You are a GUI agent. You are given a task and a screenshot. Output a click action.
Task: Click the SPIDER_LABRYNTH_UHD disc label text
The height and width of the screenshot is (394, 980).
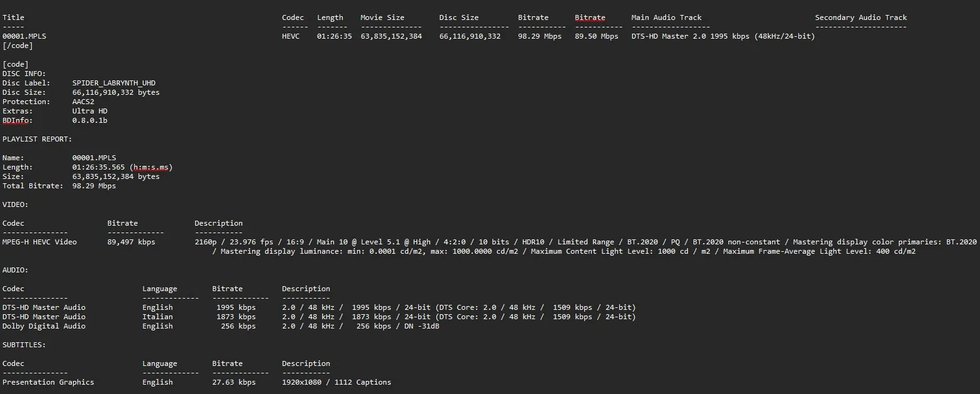[x=114, y=83]
